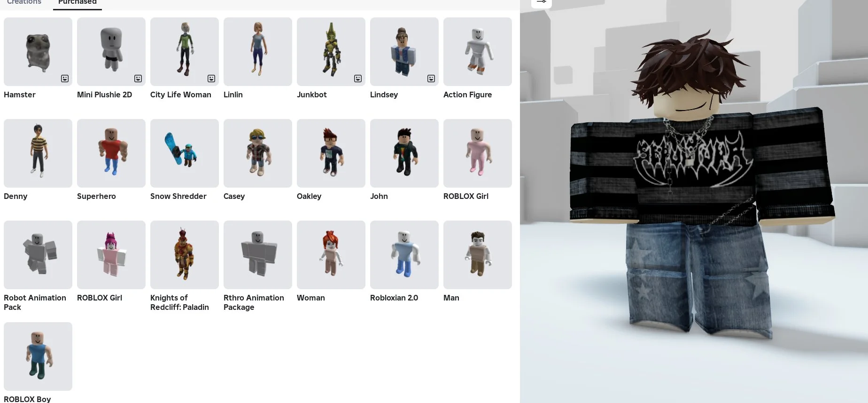
Task: Select the ROBLOX Boy thumbnail
Action: point(38,356)
